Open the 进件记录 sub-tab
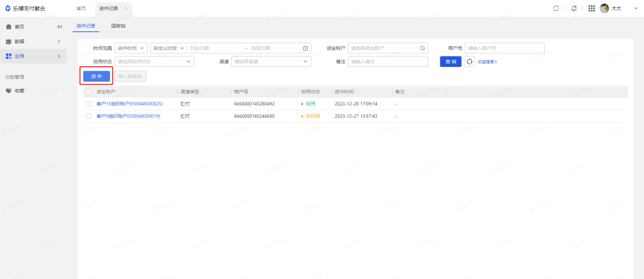Image resolution: width=644 pixels, height=279 pixels. click(x=86, y=26)
